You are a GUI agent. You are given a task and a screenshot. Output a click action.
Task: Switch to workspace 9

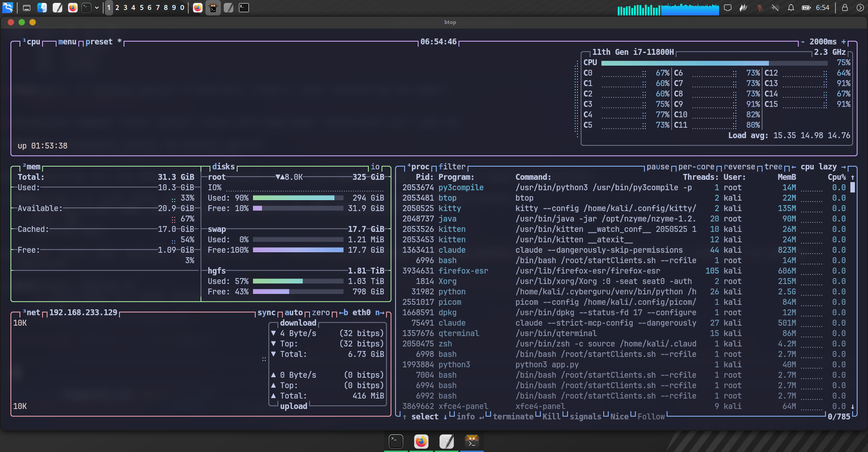point(174,8)
